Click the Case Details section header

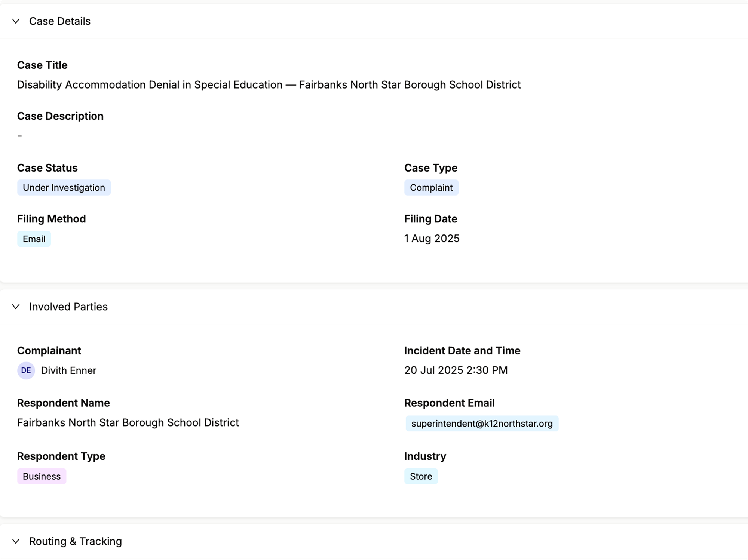click(x=60, y=21)
